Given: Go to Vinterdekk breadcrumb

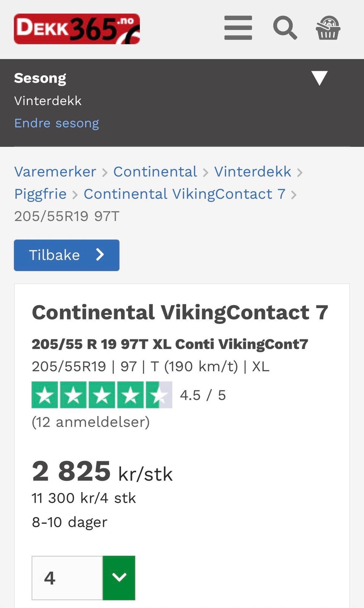Looking at the screenshot, I should (x=253, y=172).
